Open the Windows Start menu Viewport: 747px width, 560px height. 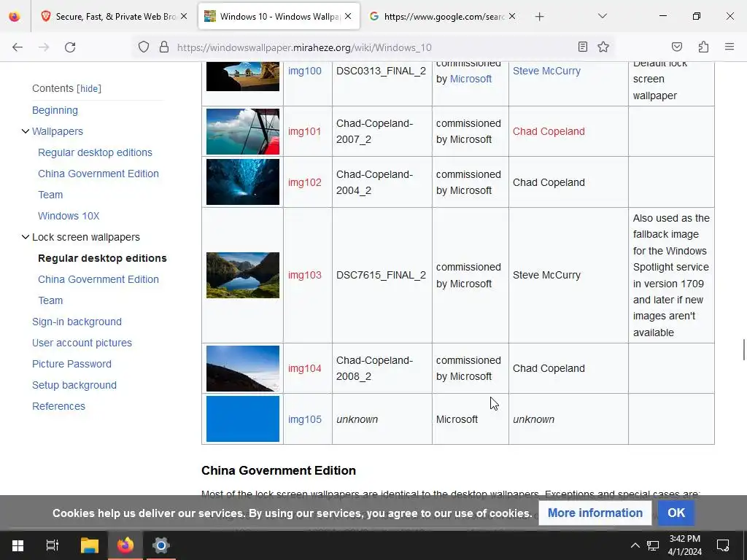tap(18, 545)
